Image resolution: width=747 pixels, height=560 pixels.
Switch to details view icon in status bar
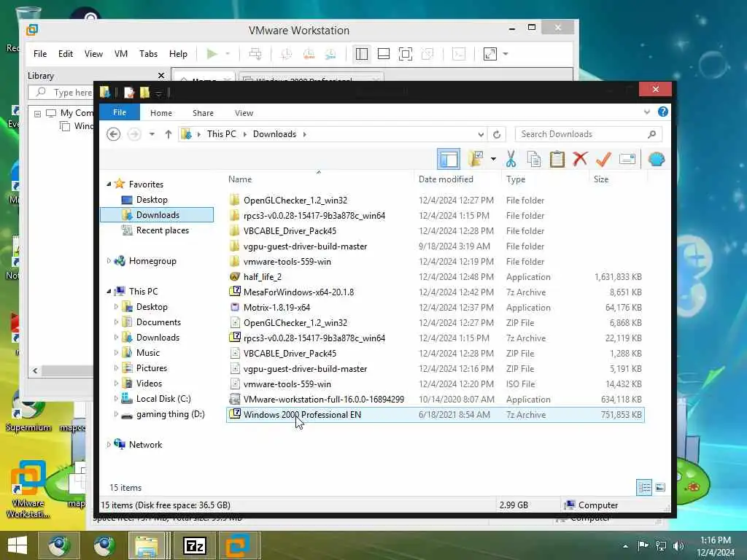coord(644,487)
